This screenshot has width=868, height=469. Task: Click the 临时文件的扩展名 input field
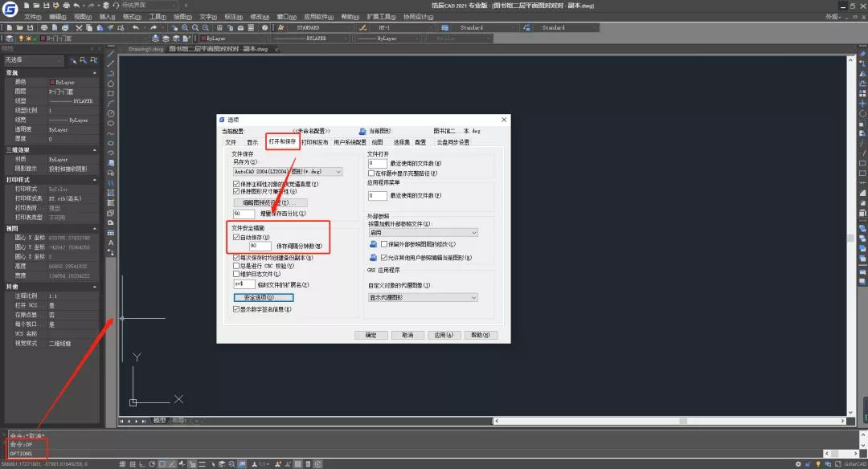[x=244, y=284]
